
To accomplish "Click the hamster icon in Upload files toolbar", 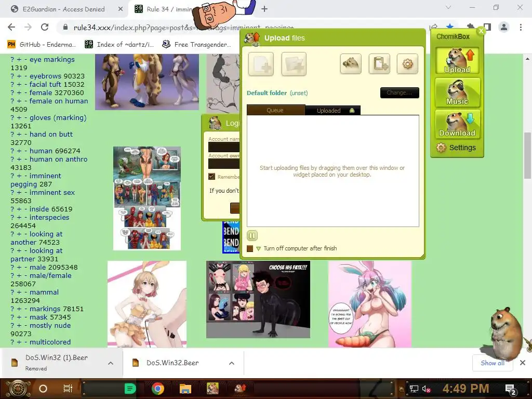I will (351, 63).
